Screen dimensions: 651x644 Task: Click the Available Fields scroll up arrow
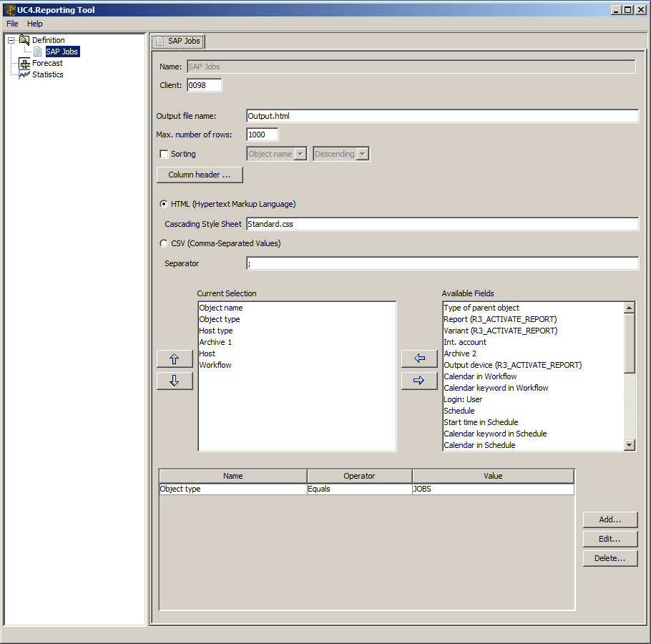[x=630, y=308]
